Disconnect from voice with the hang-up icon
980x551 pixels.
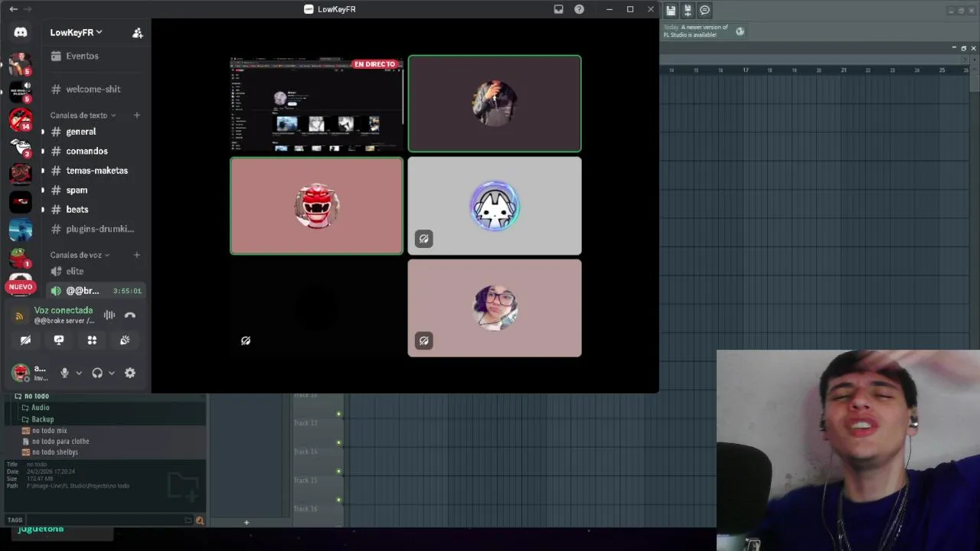[130, 315]
